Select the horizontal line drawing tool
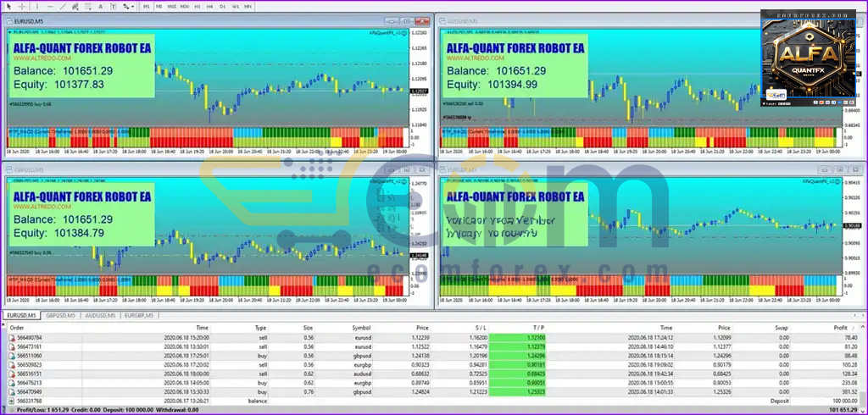The image size is (868, 415). 50,7
